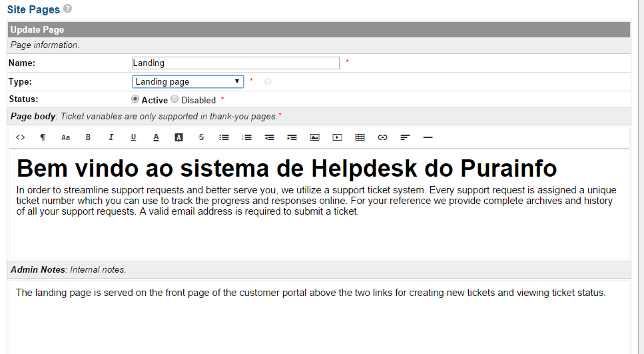Open the font size (Aa) tool

click(65, 137)
